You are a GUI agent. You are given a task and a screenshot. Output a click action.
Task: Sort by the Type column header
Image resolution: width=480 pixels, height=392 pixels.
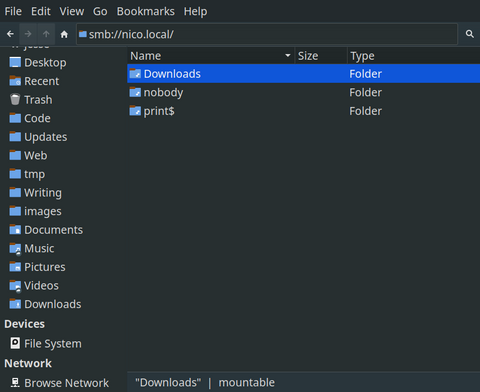click(x=414, y=56)
